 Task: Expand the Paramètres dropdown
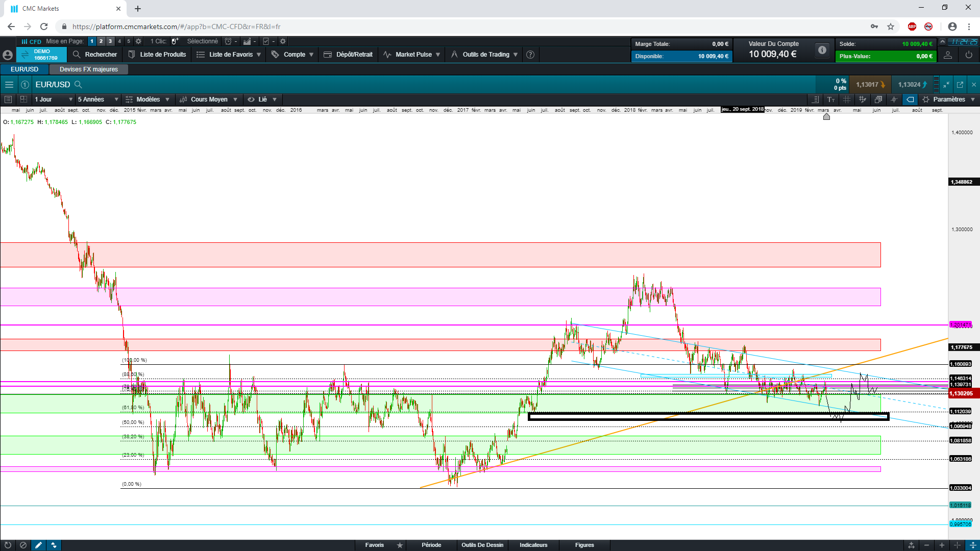949,99
